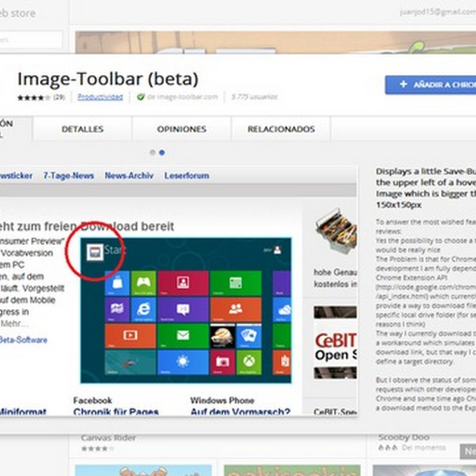The height and width of the screenshot is (476, 476).
Task: Click the green verified checkmark icon
Action: (140, 97)
